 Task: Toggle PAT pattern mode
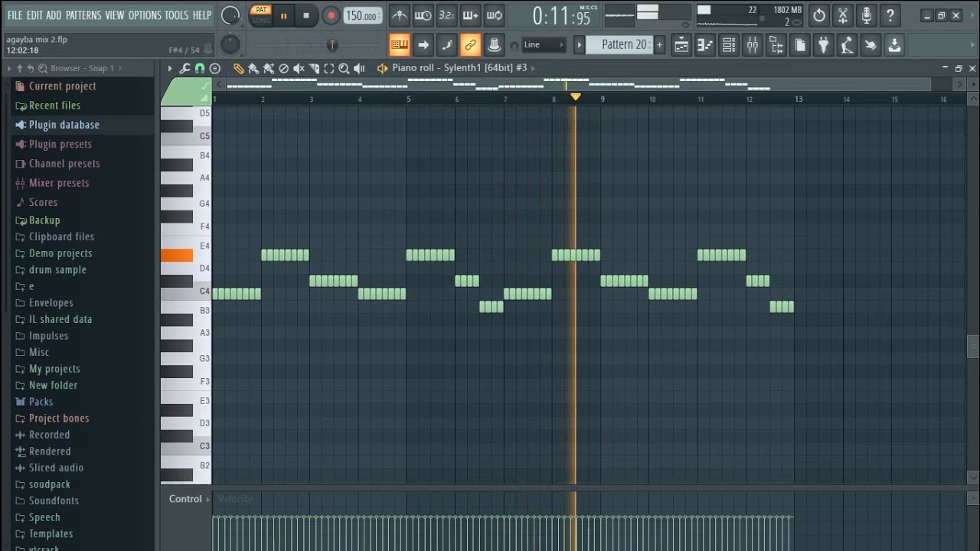point(261,10)
